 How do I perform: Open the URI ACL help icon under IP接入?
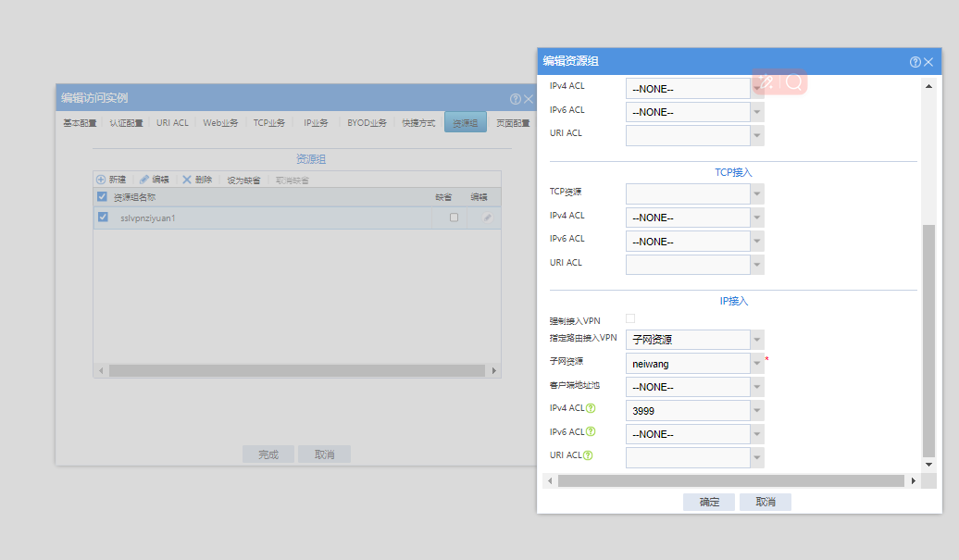coord(588,454)
